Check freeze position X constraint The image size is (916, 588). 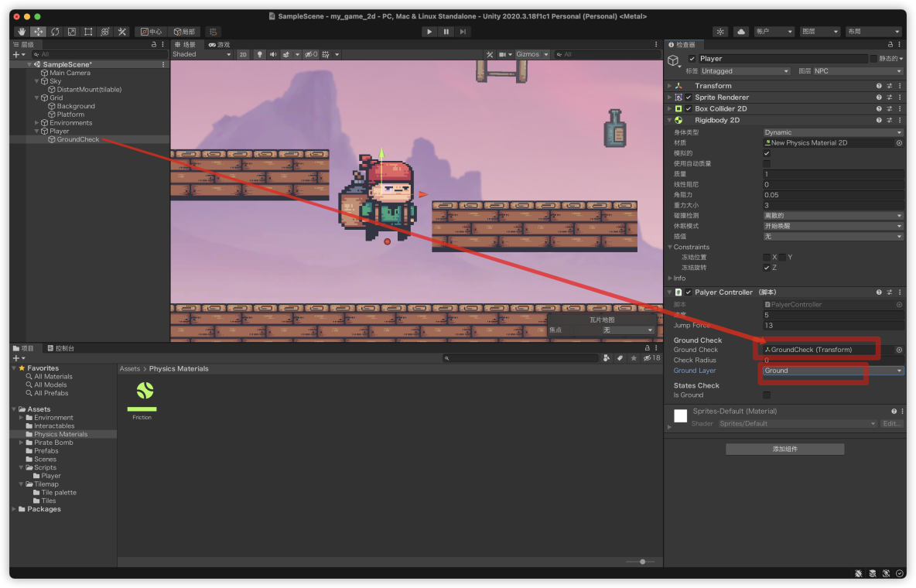tap(767, 257)
